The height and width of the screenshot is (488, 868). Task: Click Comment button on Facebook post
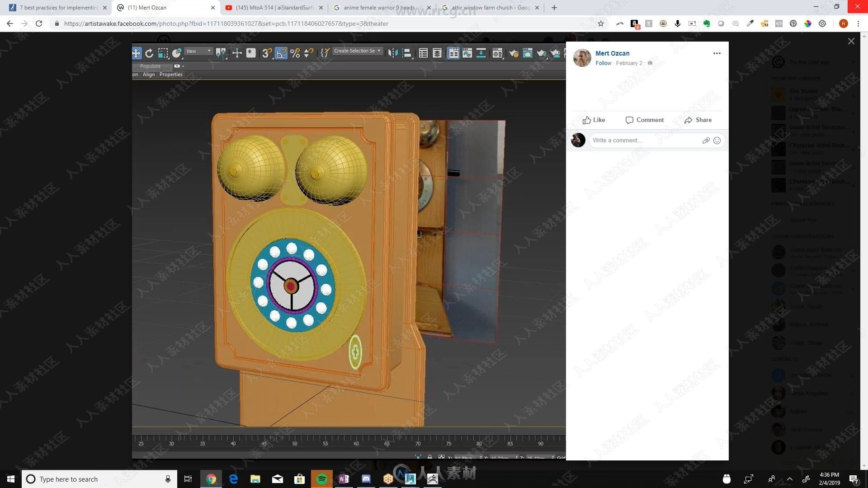[x=644, y=120]
